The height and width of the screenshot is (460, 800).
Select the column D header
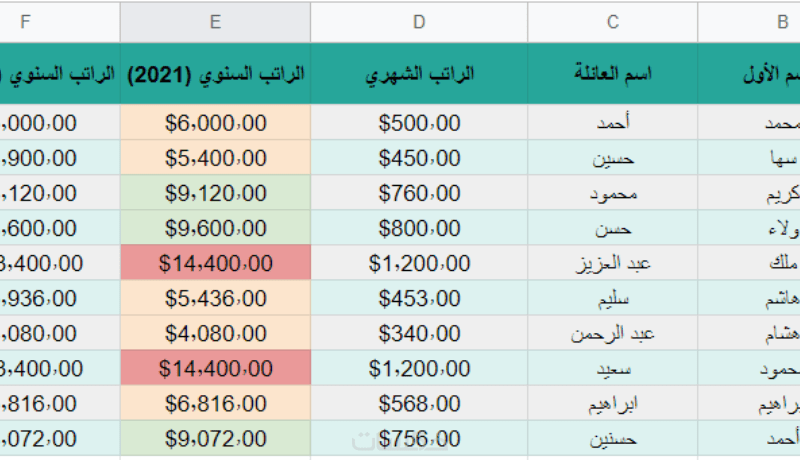pyautogui.click(x=419, y=21)
